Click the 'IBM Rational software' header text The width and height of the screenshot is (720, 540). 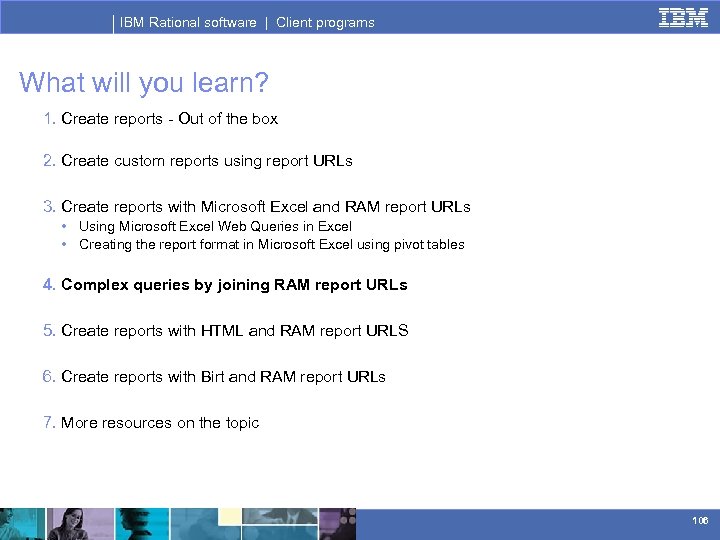188,22
